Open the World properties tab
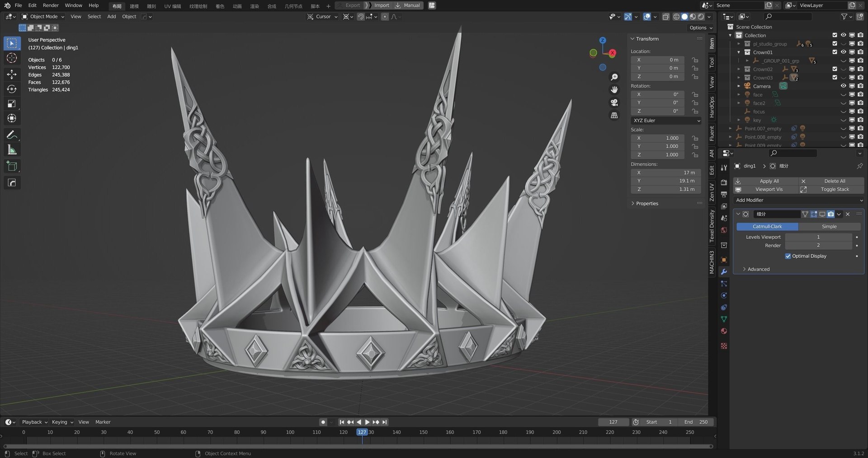Screen dimensions: 868x458 pyautogui.click(x=724, y=230)
